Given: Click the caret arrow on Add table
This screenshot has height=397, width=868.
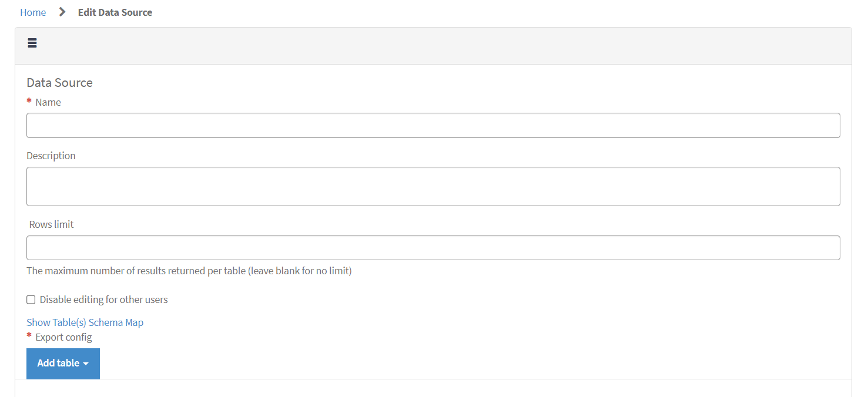Looking at the screenshot, I should (86, 364).
